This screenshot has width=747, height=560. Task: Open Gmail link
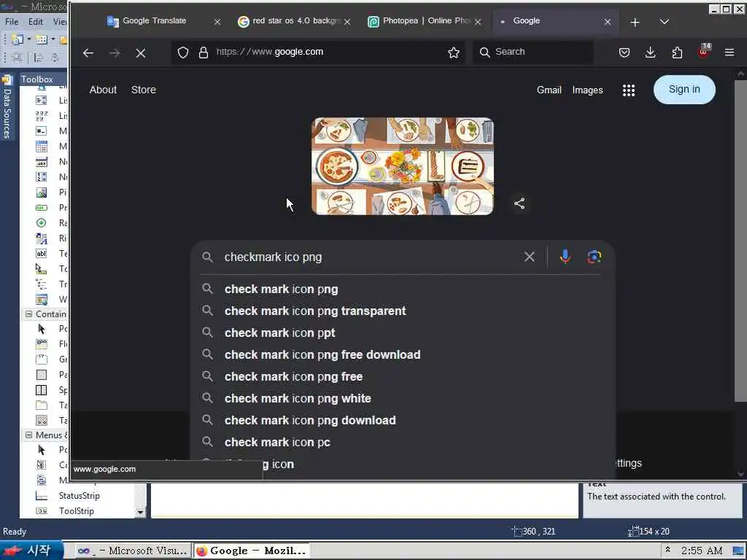(x=549, y=90)
